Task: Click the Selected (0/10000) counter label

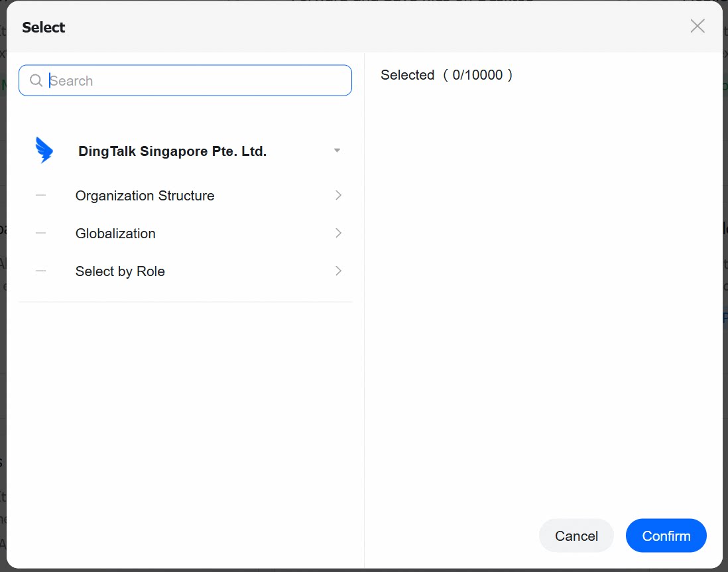Action: click(447, 75)
